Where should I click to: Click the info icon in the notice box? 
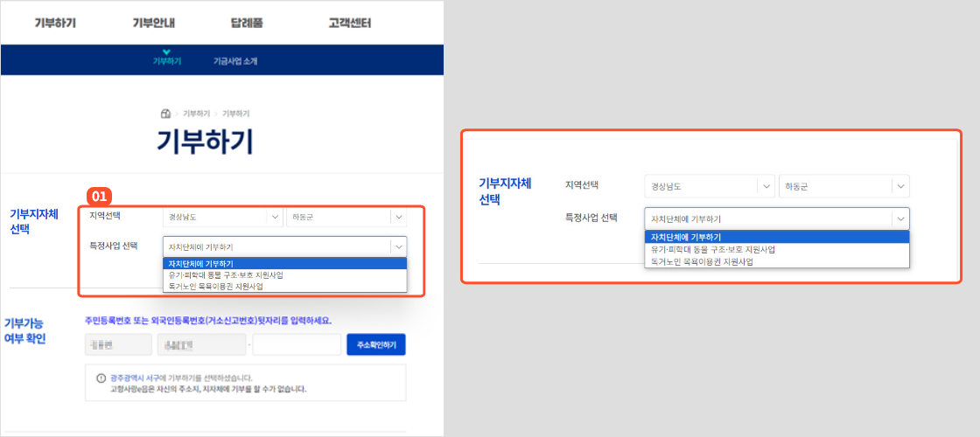101,378
